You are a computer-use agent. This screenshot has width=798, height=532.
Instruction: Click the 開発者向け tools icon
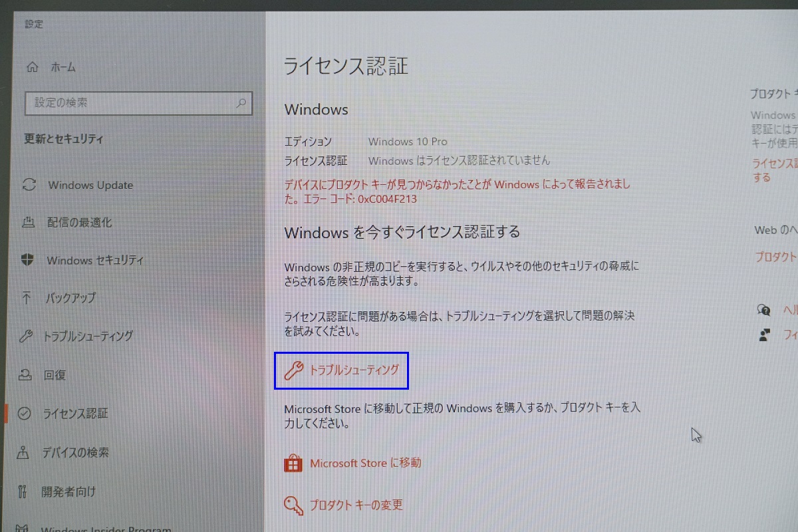23,491
